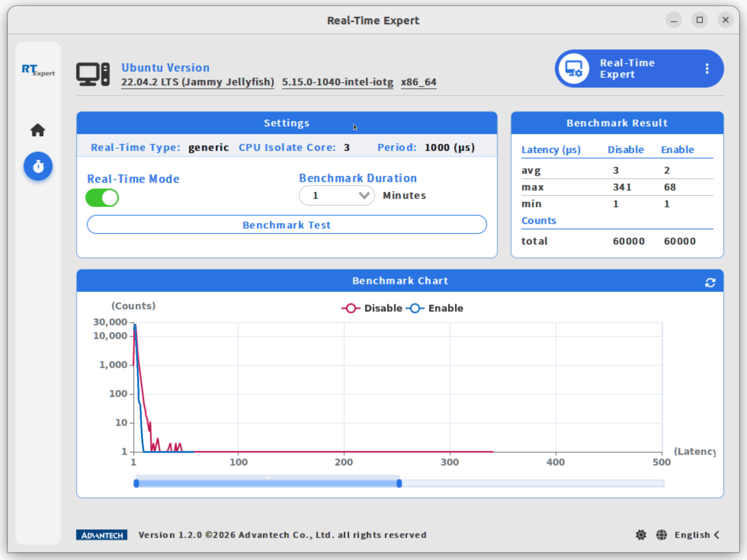Click the Latency (µs) column header
The image size is (747, 560).
coord(551,150)
